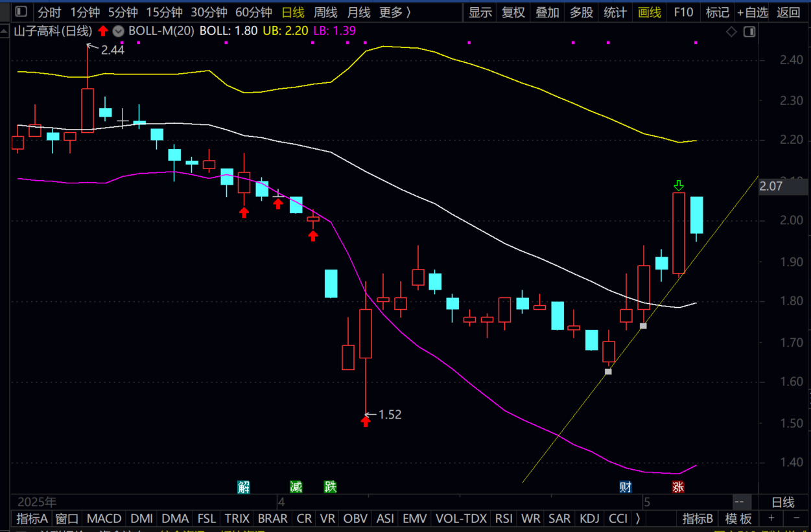The image size is (811, 532).
Task: Toggle the right panel icon in chart header
Action: 749,32
